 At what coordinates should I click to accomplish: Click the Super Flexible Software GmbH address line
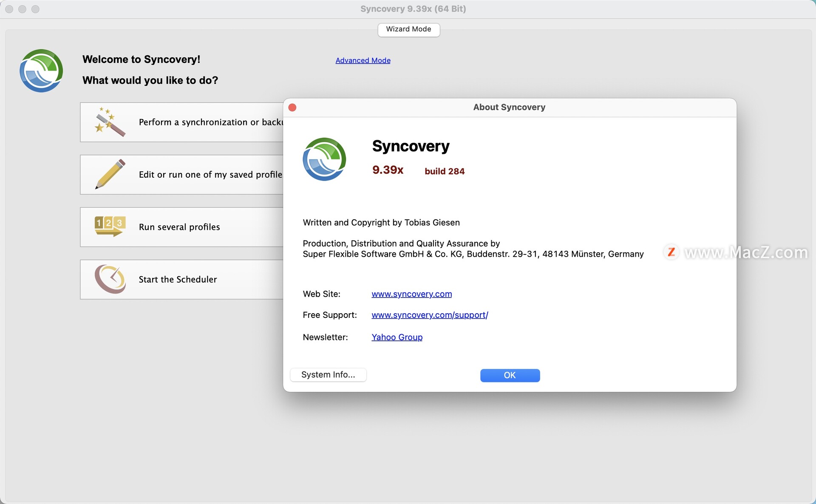473,254
